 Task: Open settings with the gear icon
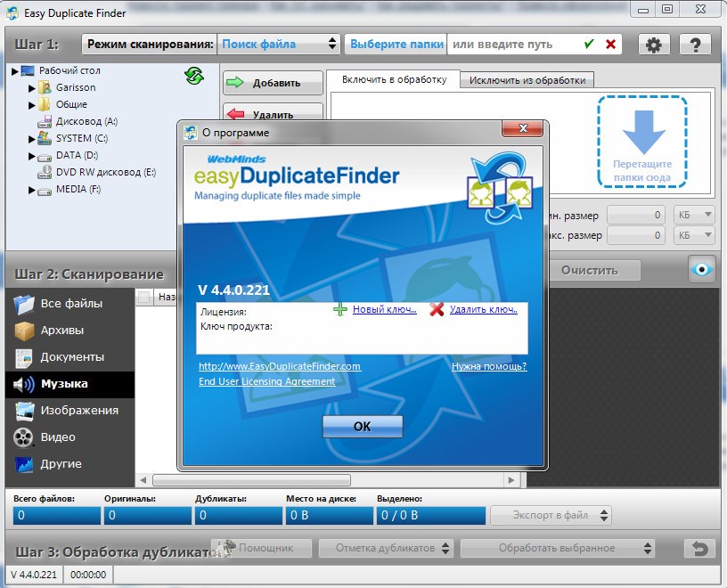pos(654,45)
